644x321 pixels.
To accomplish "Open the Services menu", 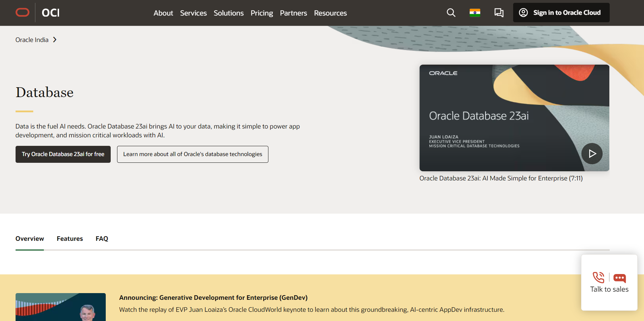I will coord(193,13).
